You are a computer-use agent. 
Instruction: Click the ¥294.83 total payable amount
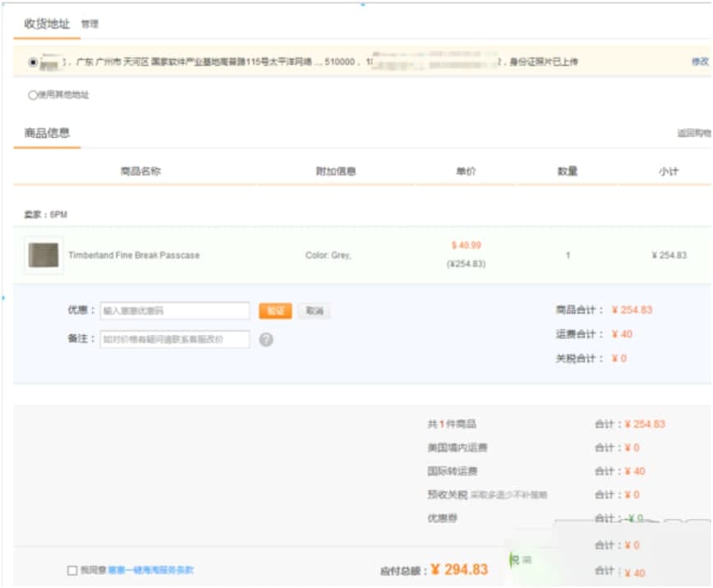coord(459,569)
